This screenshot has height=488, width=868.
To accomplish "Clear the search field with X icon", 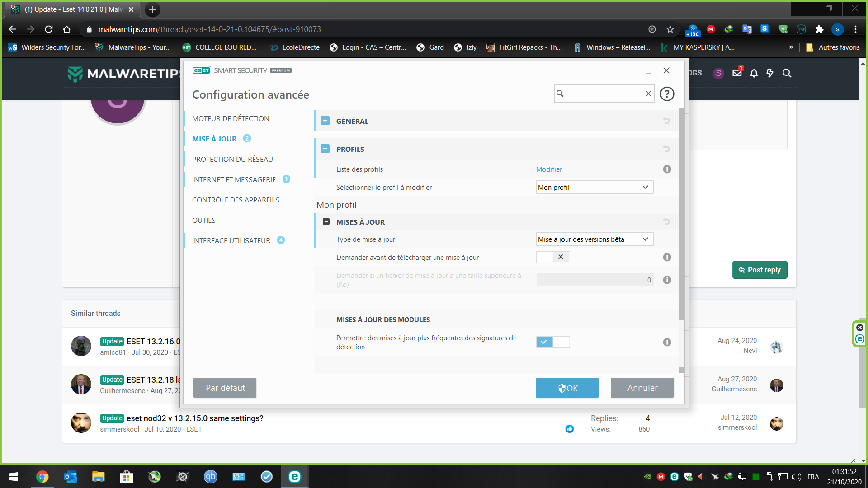I will pyautogui.click(x=648, y=94).
